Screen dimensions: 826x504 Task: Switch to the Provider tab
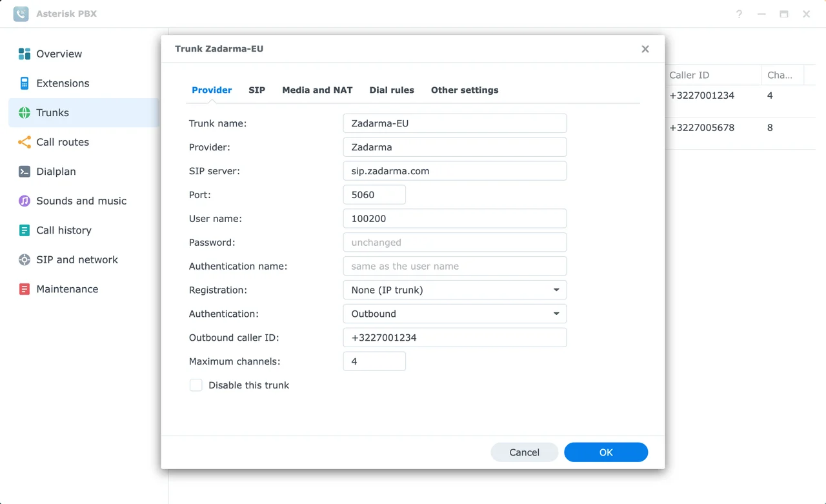point(212,90)
